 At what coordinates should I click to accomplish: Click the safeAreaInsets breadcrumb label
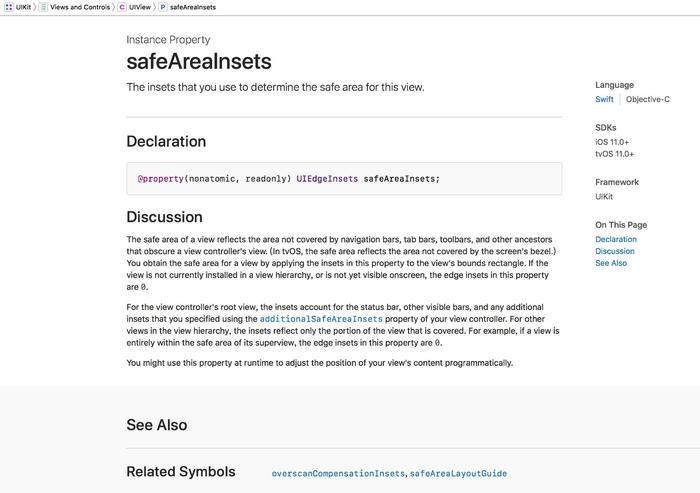(193, 7)
